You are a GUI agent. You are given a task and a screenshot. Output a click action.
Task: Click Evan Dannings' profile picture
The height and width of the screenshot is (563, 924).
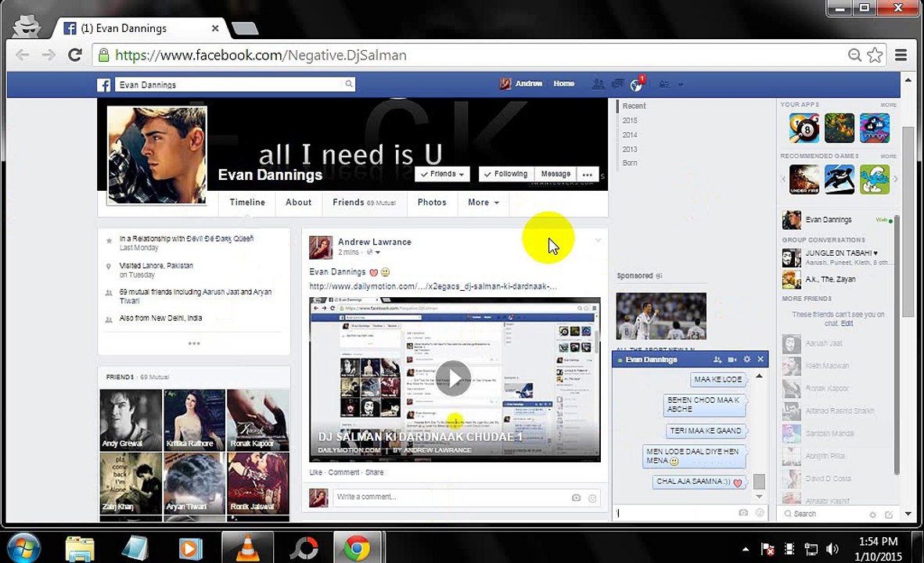pos(156,156)
